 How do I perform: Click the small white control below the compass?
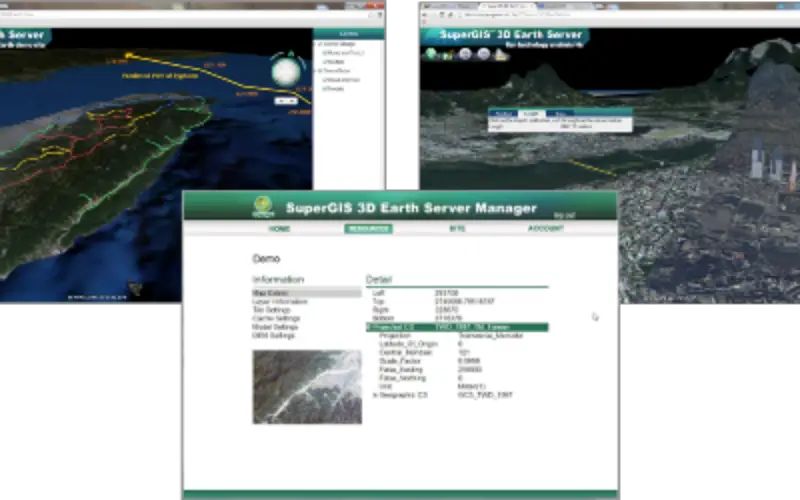(x=286, y=101)
